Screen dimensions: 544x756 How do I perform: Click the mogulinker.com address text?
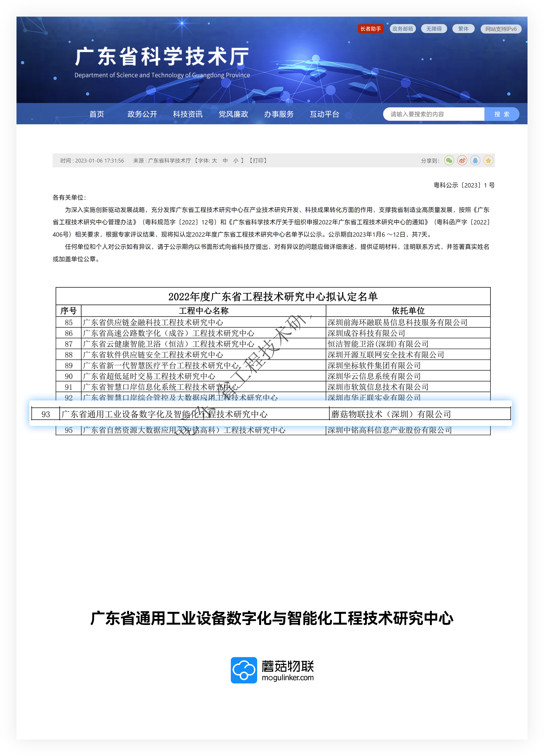click(x=288, y=677)
